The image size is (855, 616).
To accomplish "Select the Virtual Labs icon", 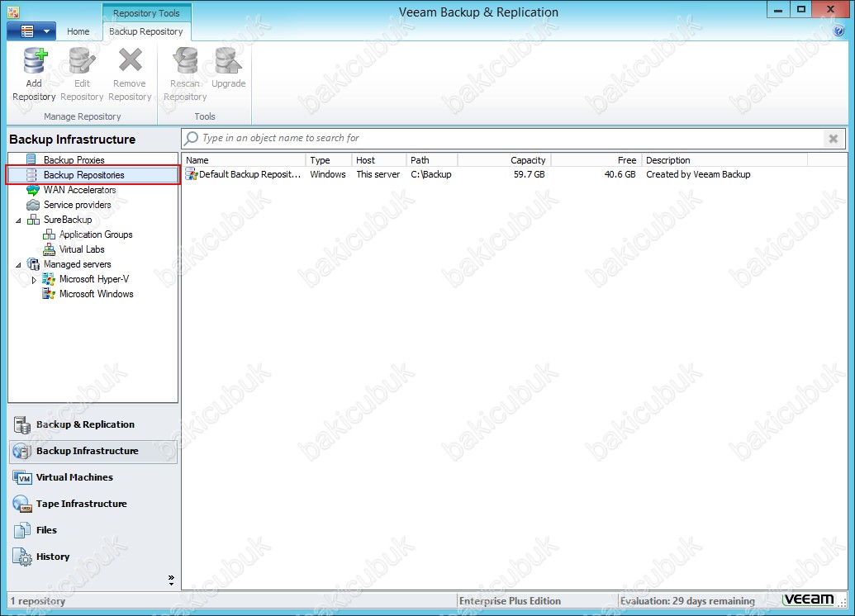I will tap(49, 249).
